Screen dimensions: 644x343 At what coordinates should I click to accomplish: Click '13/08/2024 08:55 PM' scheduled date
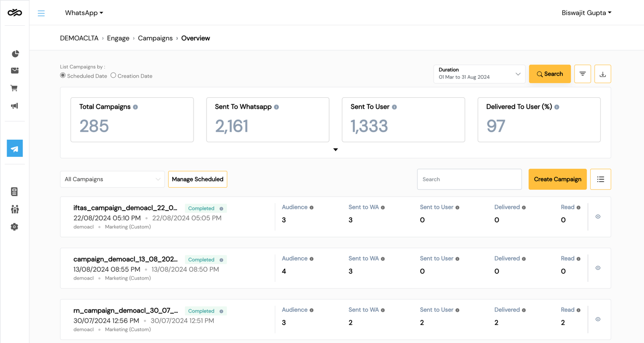107,269
